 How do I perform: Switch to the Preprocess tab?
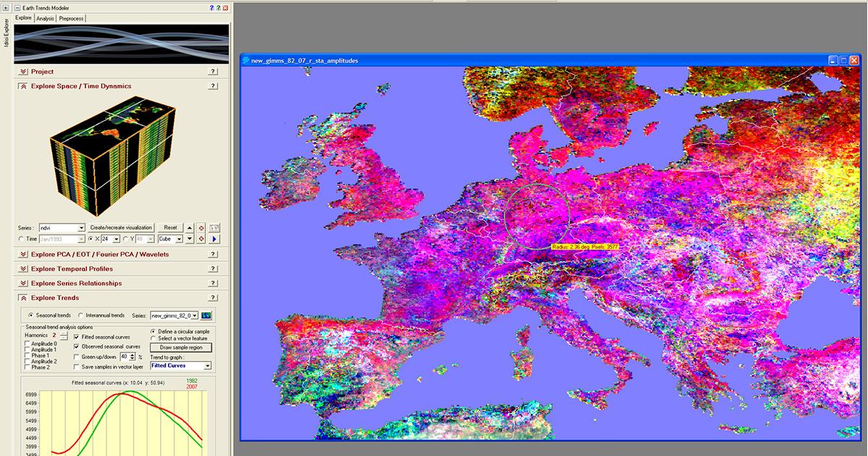(71, 17)
